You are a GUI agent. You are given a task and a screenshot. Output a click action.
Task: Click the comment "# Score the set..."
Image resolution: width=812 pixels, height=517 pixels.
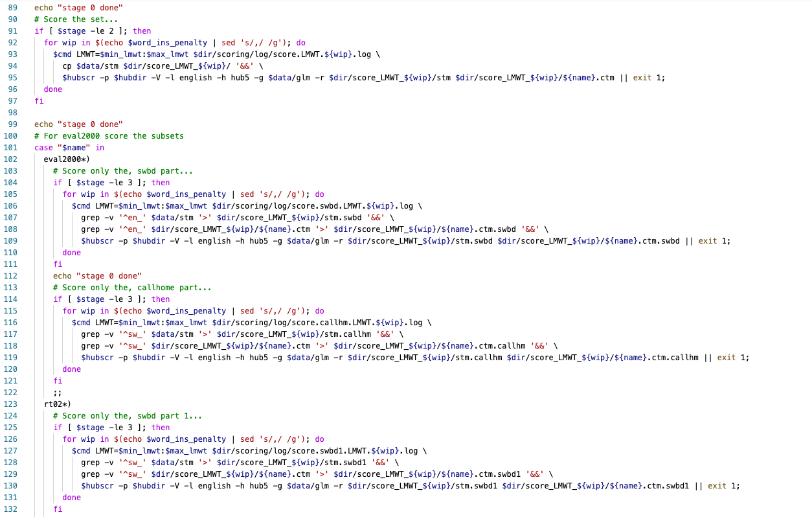tap(76, 19)
